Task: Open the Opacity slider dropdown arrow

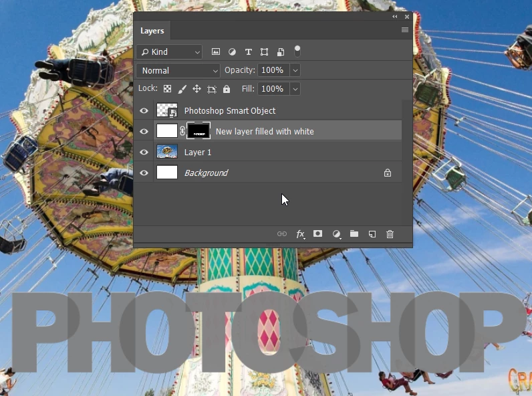Action: [x=295, y=70]
